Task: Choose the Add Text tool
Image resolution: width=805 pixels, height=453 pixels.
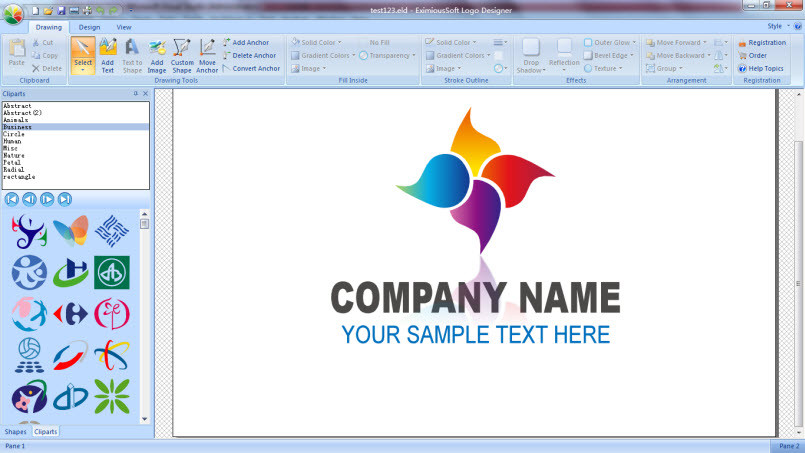Action: [x=107, y=55]
